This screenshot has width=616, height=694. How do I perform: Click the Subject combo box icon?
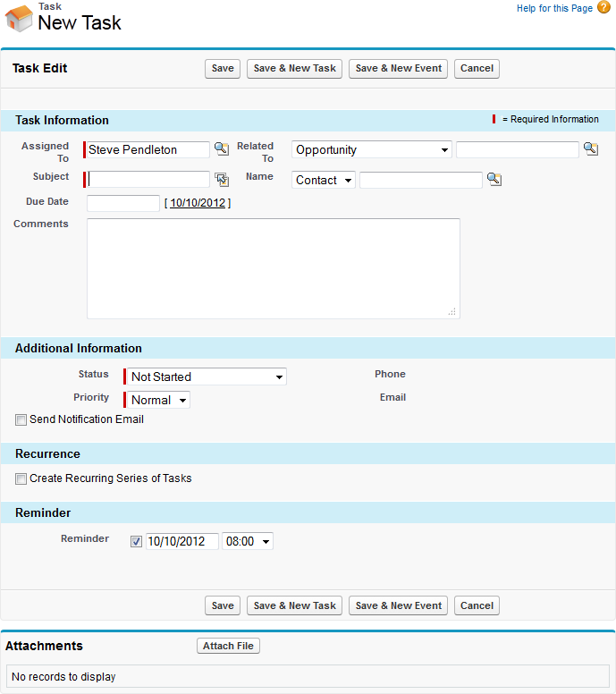[x=221, y=180]
